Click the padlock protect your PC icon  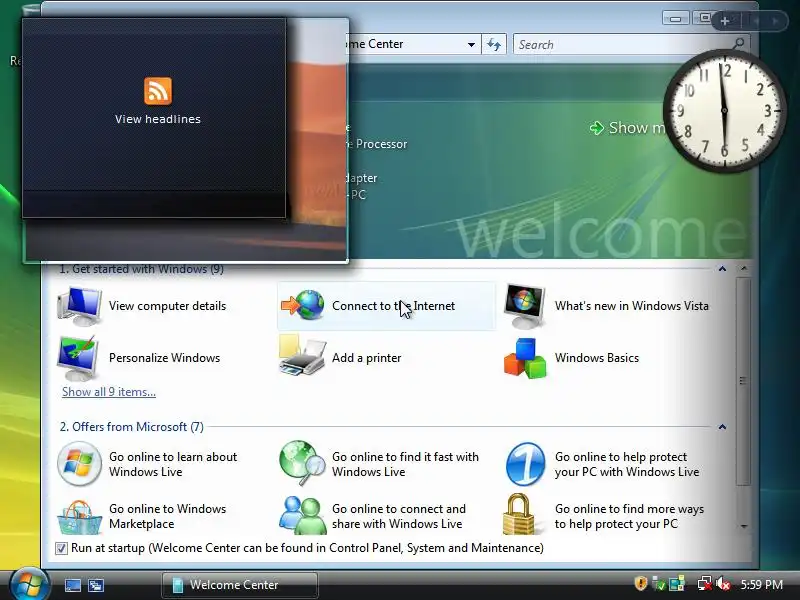pyautogui.click(x=519, y=514)
